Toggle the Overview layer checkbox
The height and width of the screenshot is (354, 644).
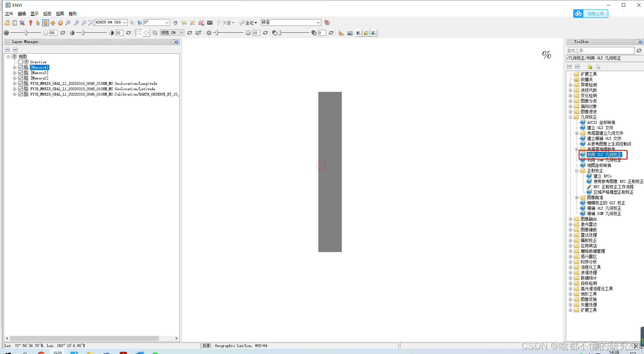coord(21,62)
